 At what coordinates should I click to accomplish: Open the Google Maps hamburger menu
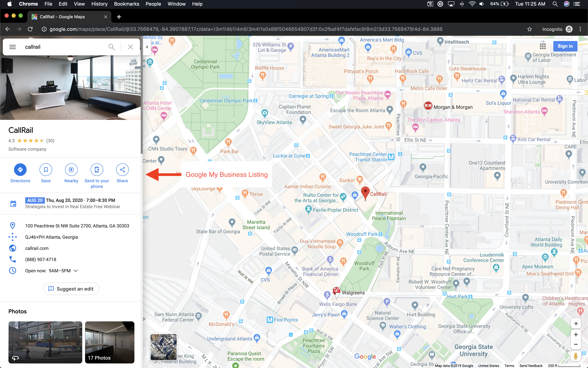[13, 47]
